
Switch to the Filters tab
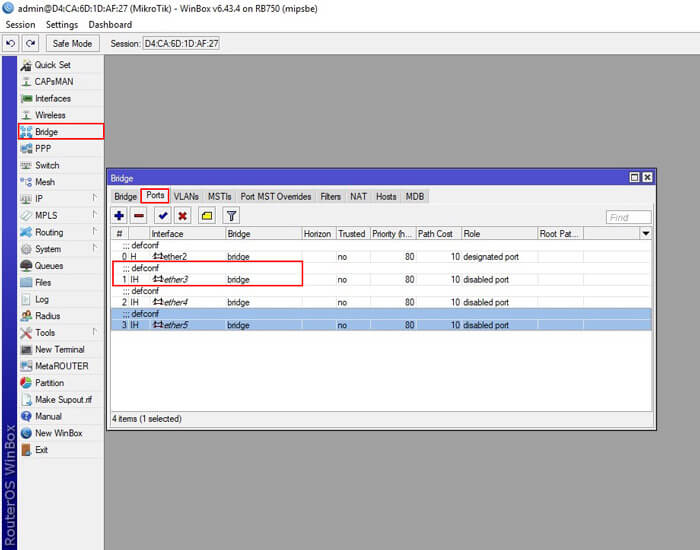(330, 196)
